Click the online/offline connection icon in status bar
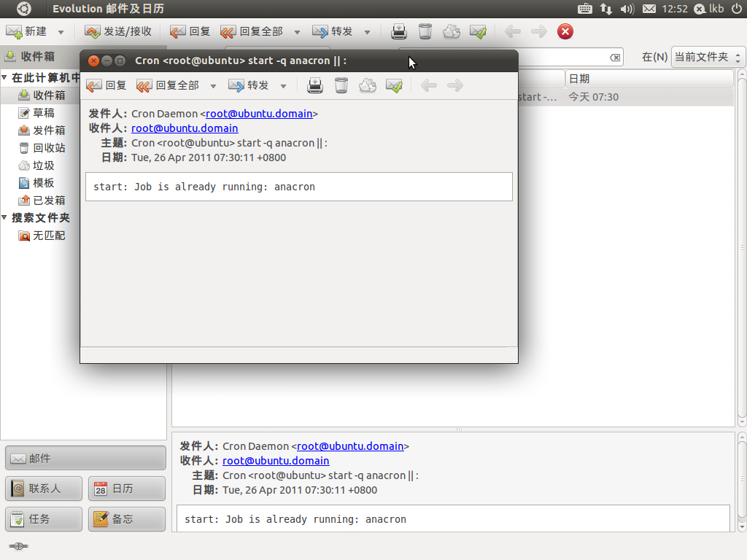This screenshot has height=560, width=747. (18, 546)
